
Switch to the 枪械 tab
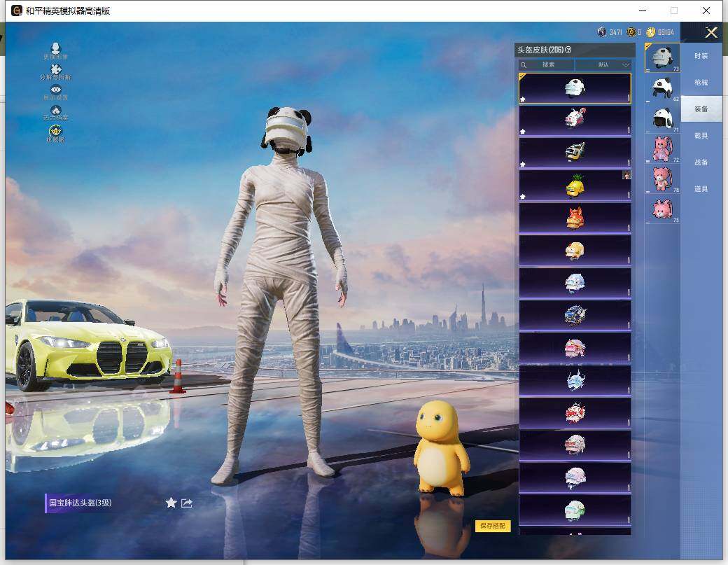[701, 82]
